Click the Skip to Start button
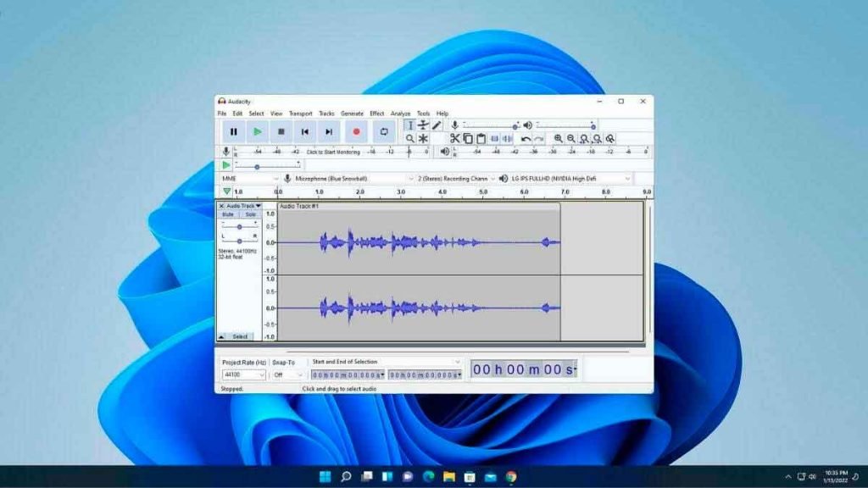The height and width of the screenshot is (488, 868). tap(304, 131)
